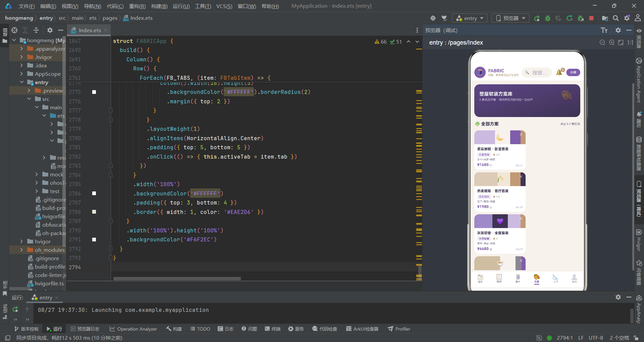The image size is (644, 342).
Task: Open editor tab options kebab menu
Action: (417, 30)
